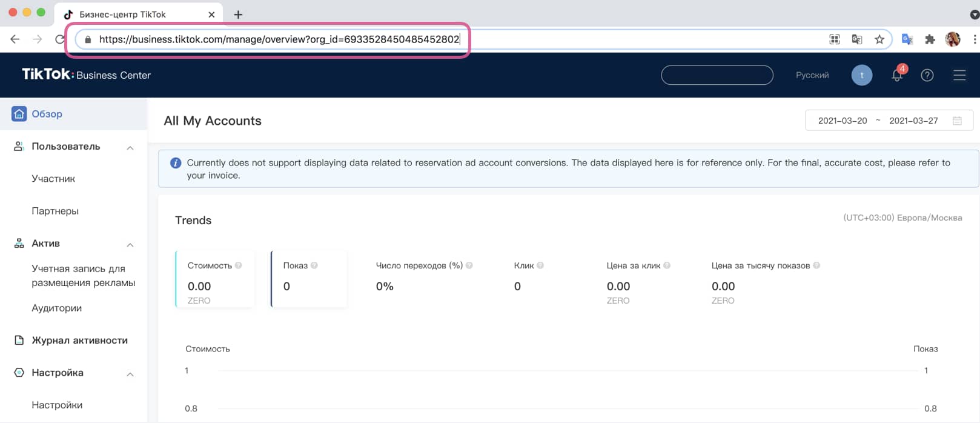Click the Обзор home icon in sidebar
The image size is (980, 423).
click(19, 113)
